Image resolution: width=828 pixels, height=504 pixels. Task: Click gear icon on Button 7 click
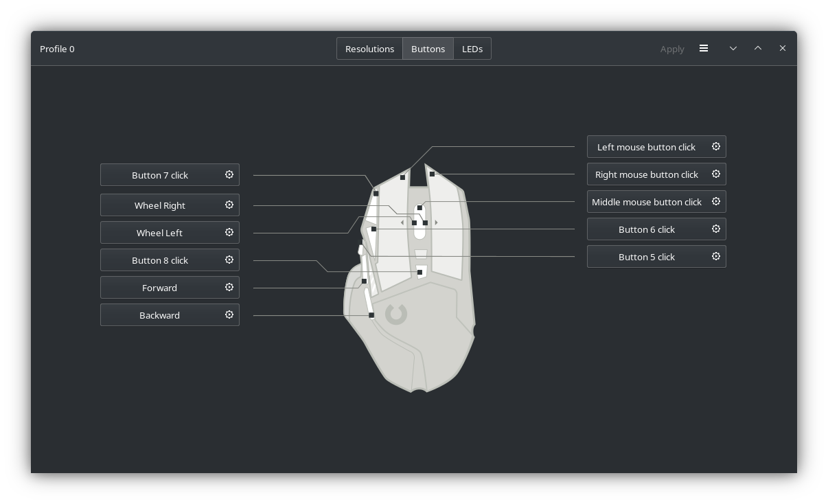pos(229,174)
